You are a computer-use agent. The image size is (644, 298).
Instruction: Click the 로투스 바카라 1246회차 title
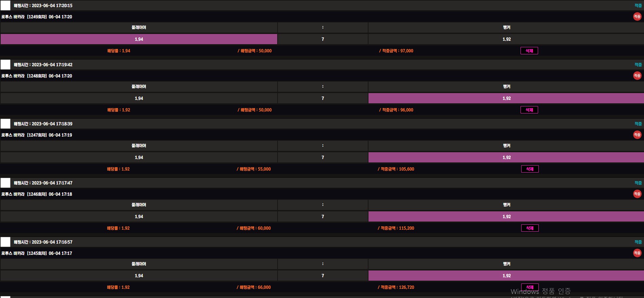tap(37, 194)
